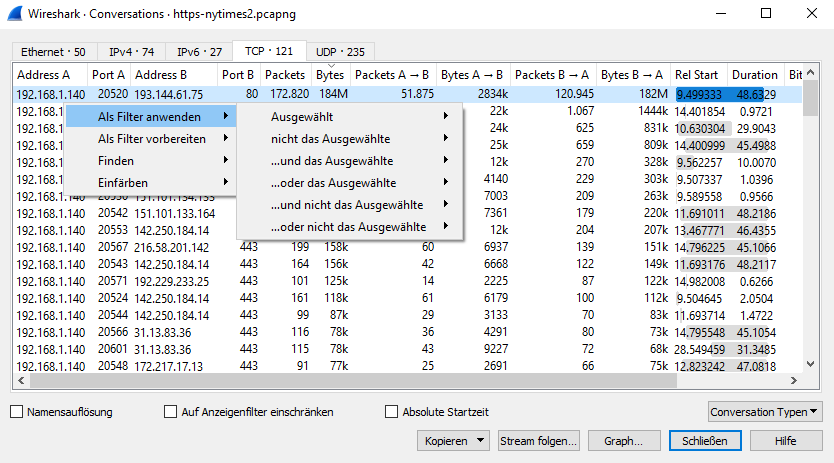
Task: Click the Stream folgen... button
Action: 538,441
